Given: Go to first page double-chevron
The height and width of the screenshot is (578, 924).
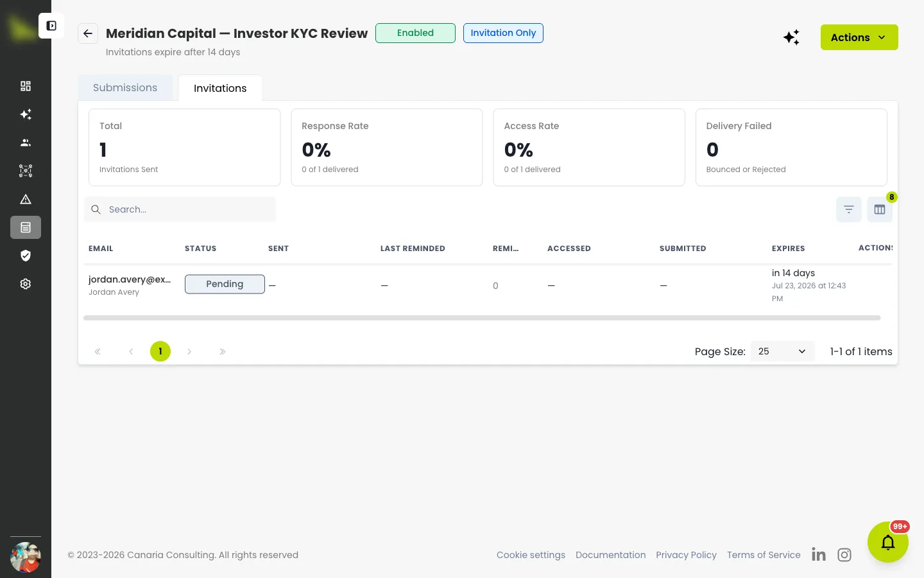Looking at the screenshot, I should pyautogui.click(x=98, y=351).
